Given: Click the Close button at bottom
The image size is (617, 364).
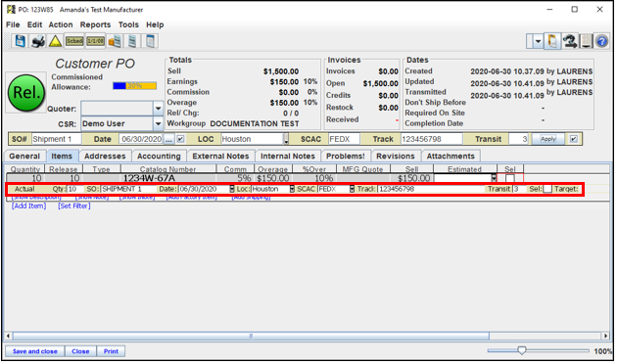Looking at the screenshot, I should click(80, 351).
